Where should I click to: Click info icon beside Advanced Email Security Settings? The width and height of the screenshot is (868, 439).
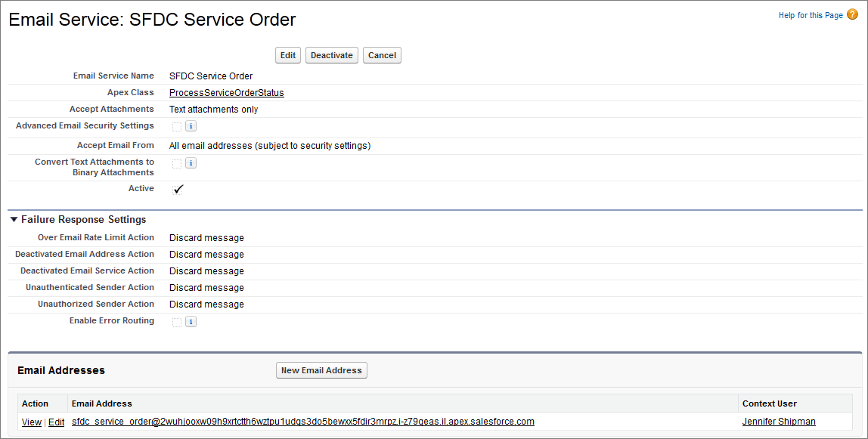pyautogui.click(x=191, y=126)
